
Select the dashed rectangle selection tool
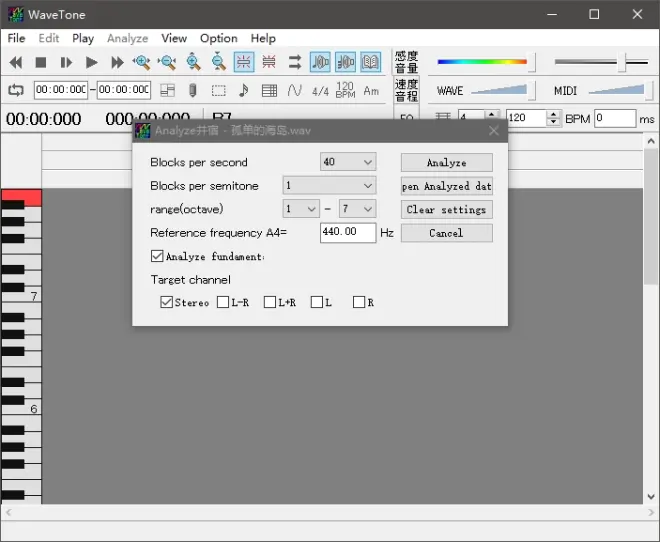pos(218,90)
